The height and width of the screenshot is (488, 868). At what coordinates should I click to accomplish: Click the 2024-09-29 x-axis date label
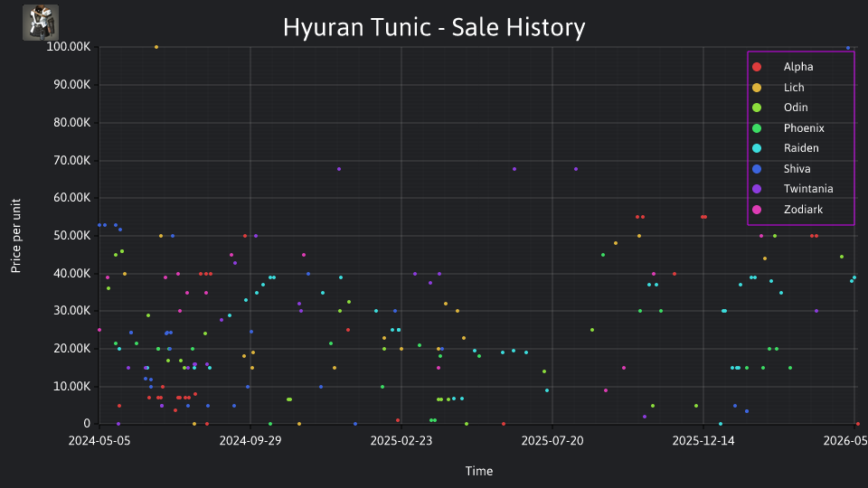[x=250, y=440]
